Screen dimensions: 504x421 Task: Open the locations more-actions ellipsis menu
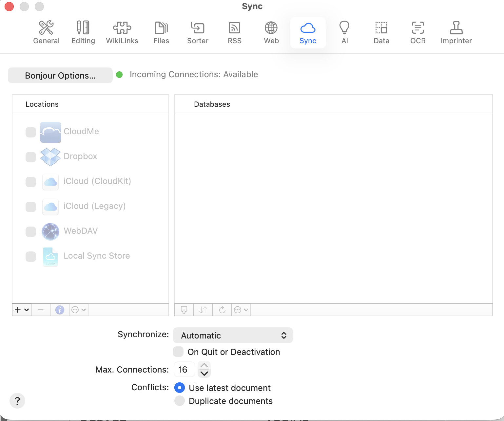tap(79, 310)
